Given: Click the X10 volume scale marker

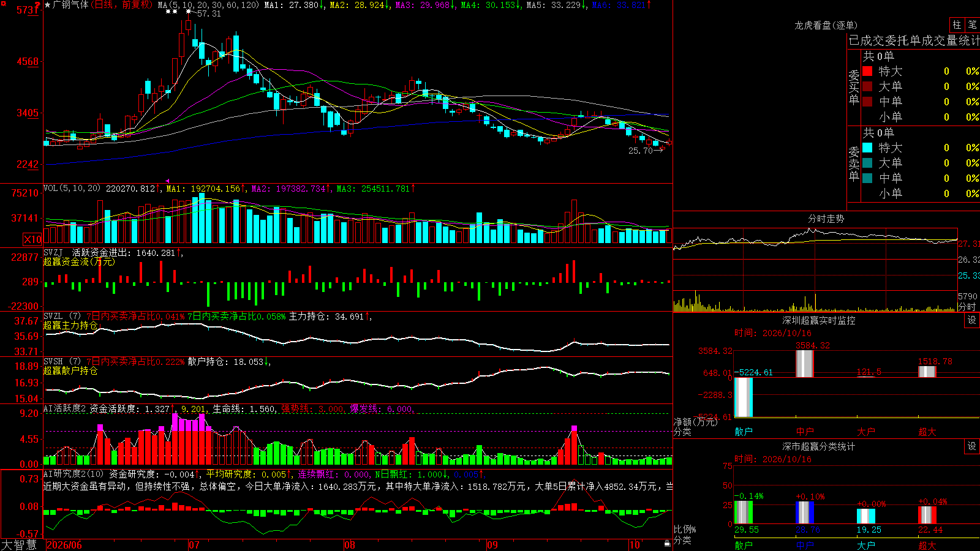Looking at the screenshot, I should pyautogui.click(x=32, y=239).
